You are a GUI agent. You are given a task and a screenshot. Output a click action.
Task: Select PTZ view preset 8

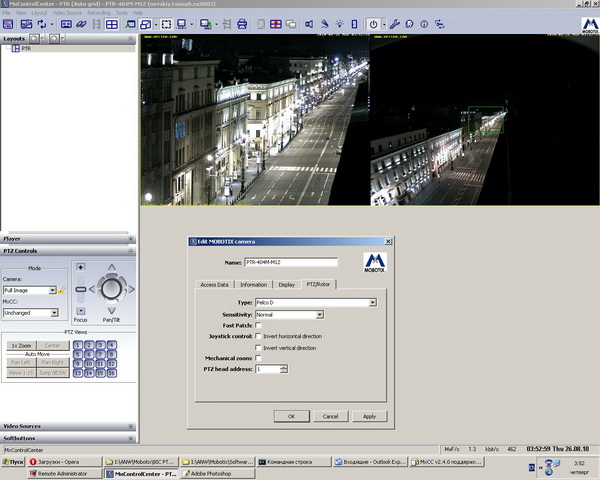[112, 354]
